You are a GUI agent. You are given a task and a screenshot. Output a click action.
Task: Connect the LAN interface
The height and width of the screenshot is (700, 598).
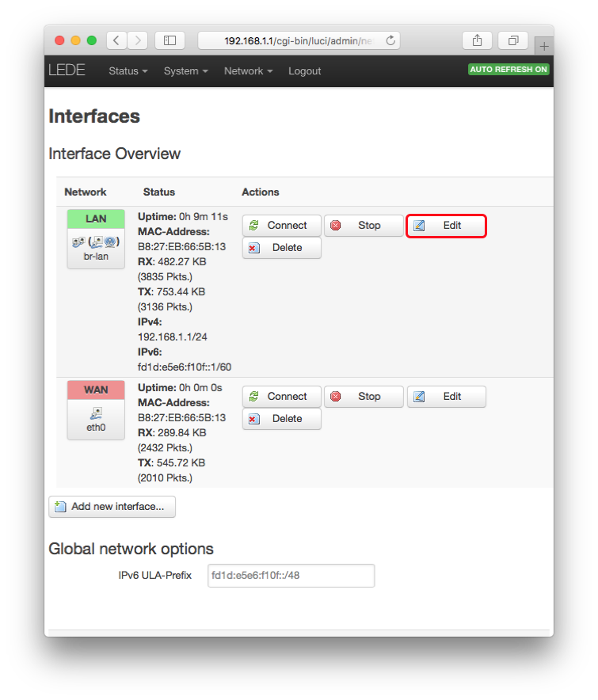pos(282,226)
